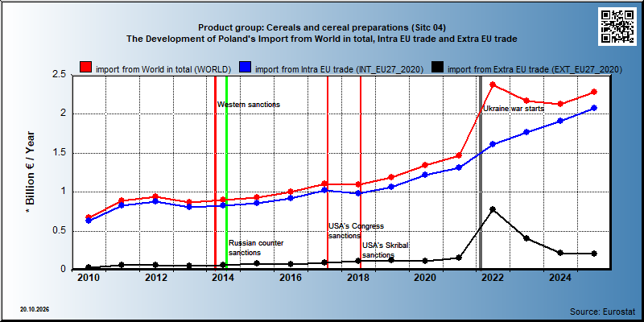
Task: Click the red World data point for 2022
Action: click(493, 85)
